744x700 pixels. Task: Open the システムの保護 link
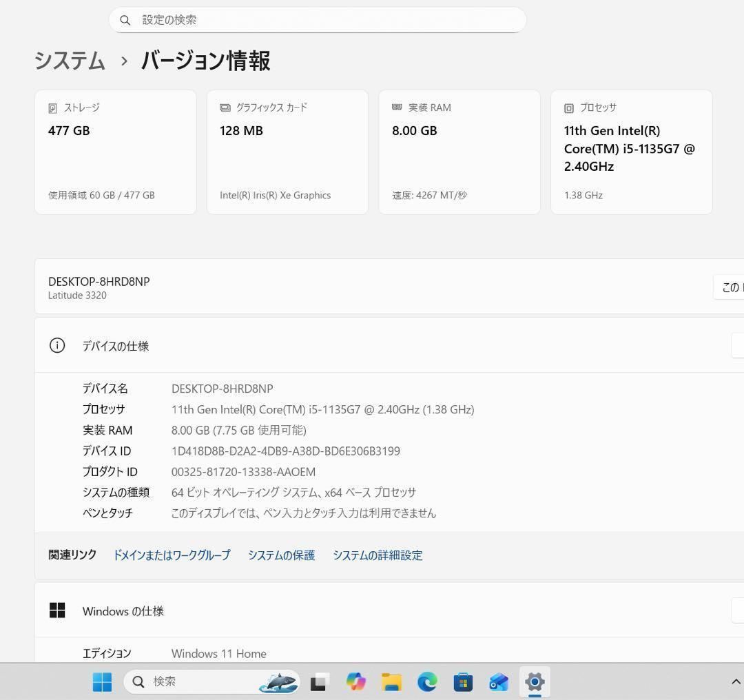pyautogui.click(x=281, y=555)
